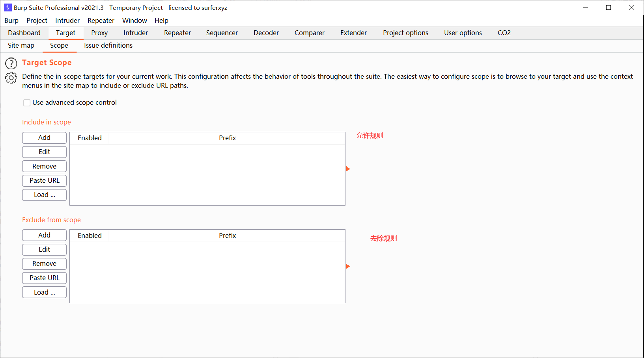The width and height of the screenshot is (644, 358).
Task: Switch to the Intruder tool tab
Action: pyautogui.click(x=136, y=33)
